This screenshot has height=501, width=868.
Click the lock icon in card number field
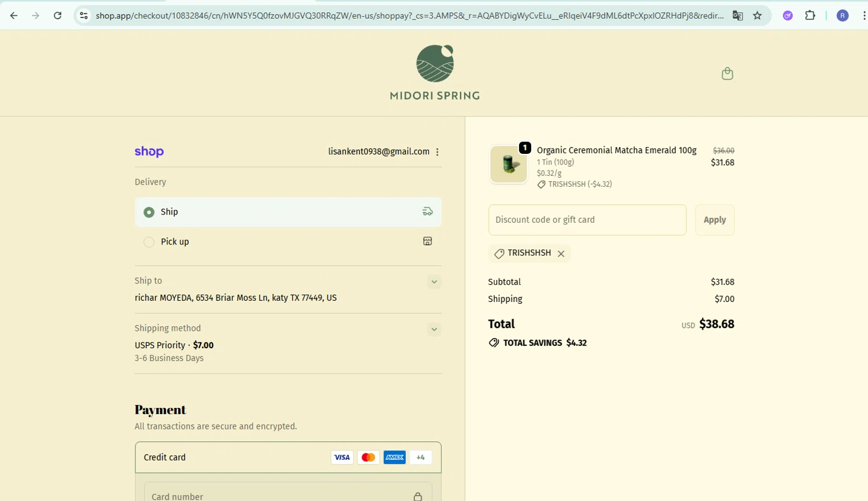pyautogui.click(x=418, y=496)
